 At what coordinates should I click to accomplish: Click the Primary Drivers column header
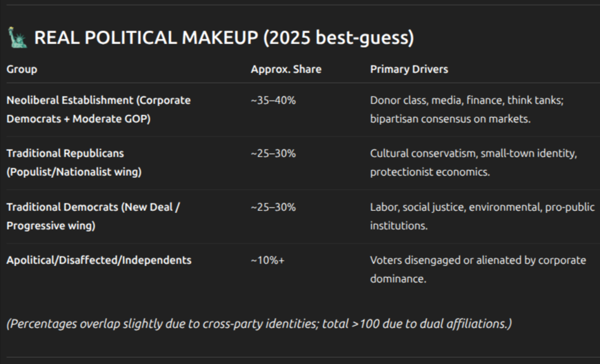pyautogui.click(x=409, y=70)
